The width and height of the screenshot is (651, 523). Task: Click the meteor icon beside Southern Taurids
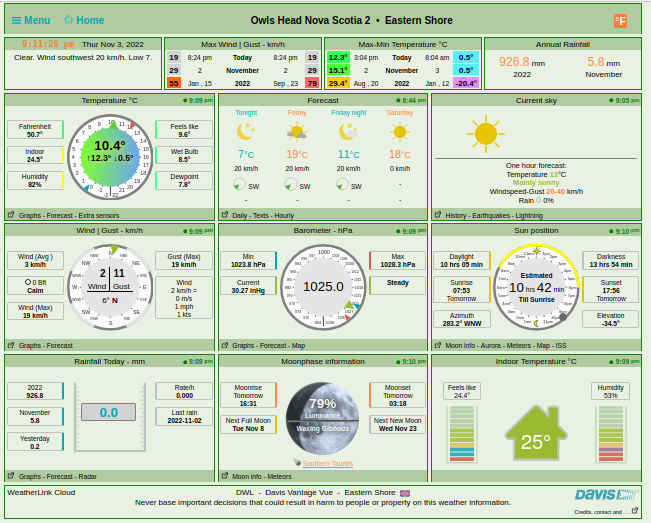(x=297, y=462)
